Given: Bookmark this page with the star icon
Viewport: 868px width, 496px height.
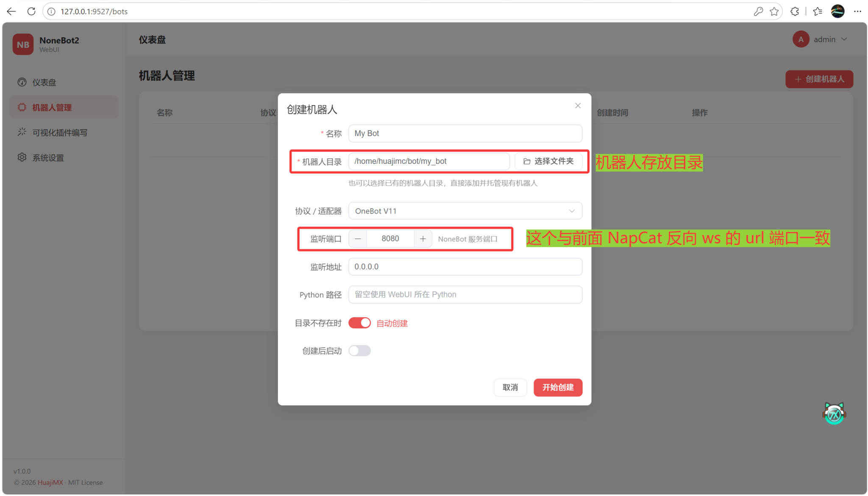Looking at the screenshot, I should click(x=774, y=11).
